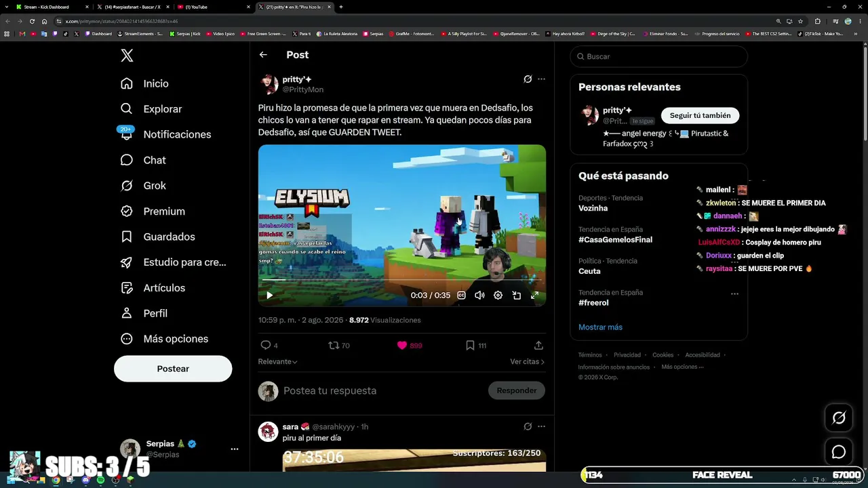Image resolution: width=868 pixels, height=488 pixels.
Task: Switch to Stream - Kick Dashboard tab
Action: click(46, 7)
